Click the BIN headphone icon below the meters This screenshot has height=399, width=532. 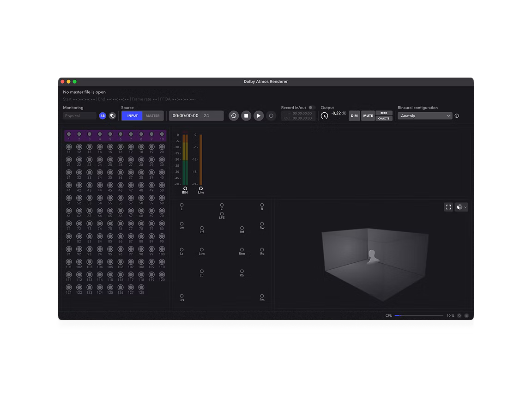point(185,188)
